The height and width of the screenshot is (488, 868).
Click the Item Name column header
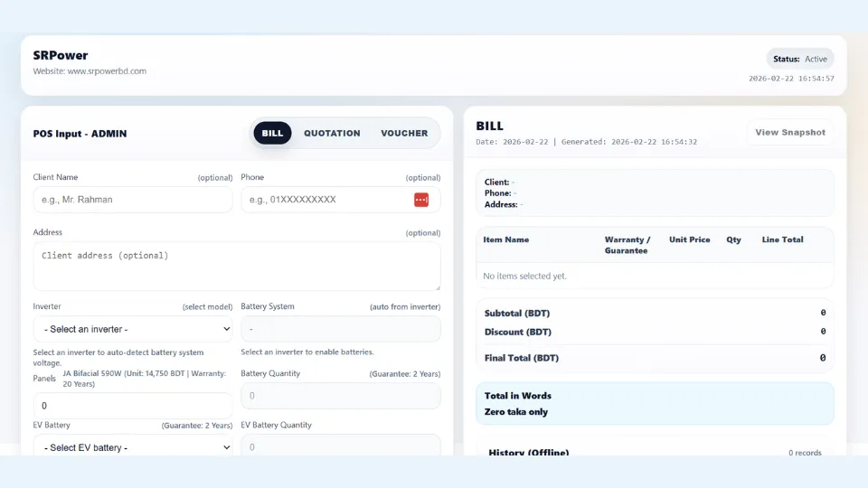506,240
